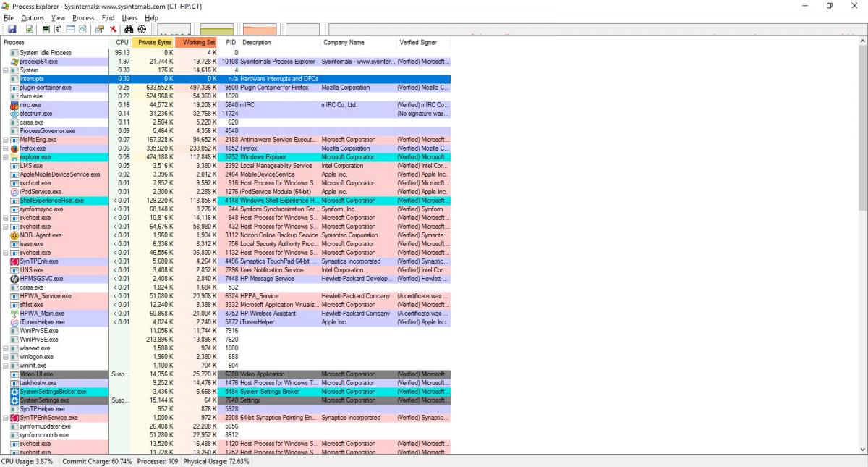Collapse the wlanext.exe tree node
This screenshot has height=467, width=868.
6,348
